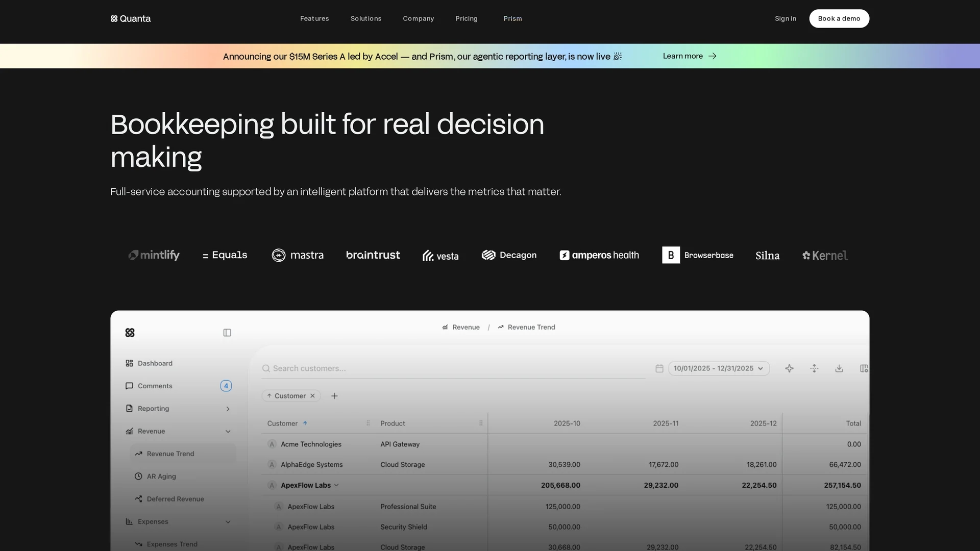Click the Learn more arrow icon
This screenshot has width=980, height=551.
[713, 56]
